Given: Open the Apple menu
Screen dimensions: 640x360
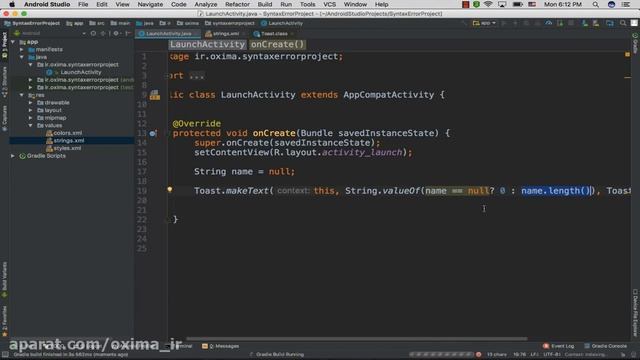Looking at the screenshot, I should coord(12,4).
